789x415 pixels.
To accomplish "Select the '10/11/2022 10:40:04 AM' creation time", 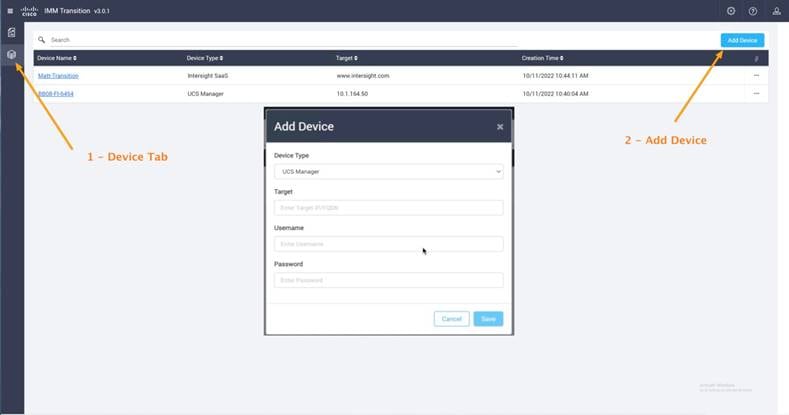I will point(556,94).
